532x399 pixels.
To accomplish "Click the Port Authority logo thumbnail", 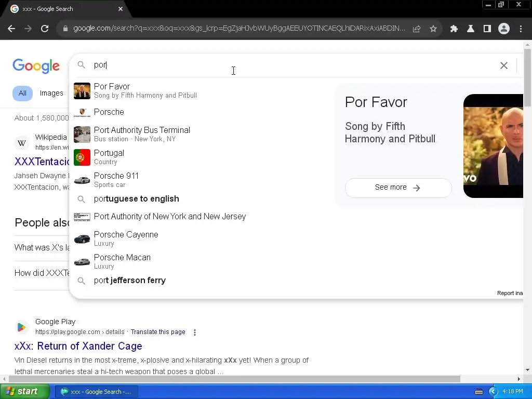I will point(82,217).
